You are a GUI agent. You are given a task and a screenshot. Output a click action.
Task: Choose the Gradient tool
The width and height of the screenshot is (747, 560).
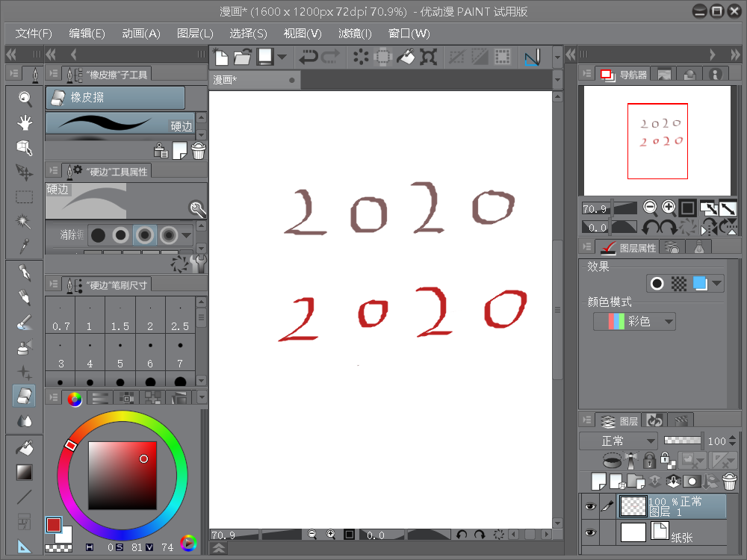click(x=25, y=472)
